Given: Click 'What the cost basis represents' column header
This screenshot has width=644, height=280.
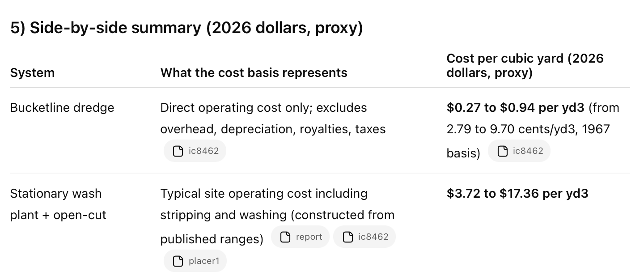Looking at the screenshot, I should point(254,73).
